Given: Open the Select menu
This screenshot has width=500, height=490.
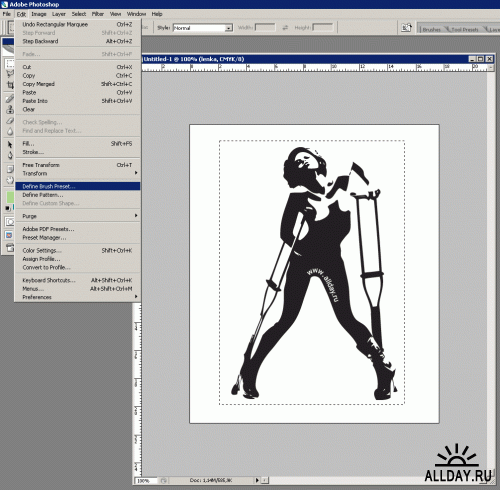Looking at the screenshot, I should pyautogui.click(x=79, y=14).
